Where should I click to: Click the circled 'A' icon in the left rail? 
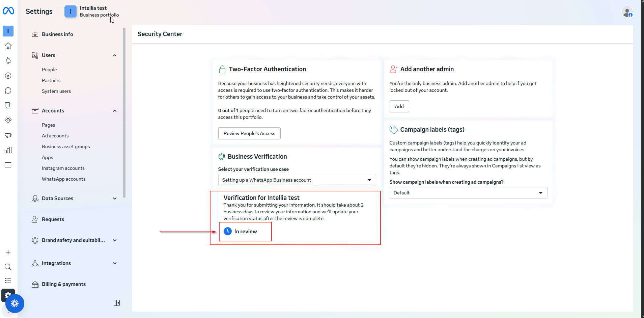coord(8,76)
